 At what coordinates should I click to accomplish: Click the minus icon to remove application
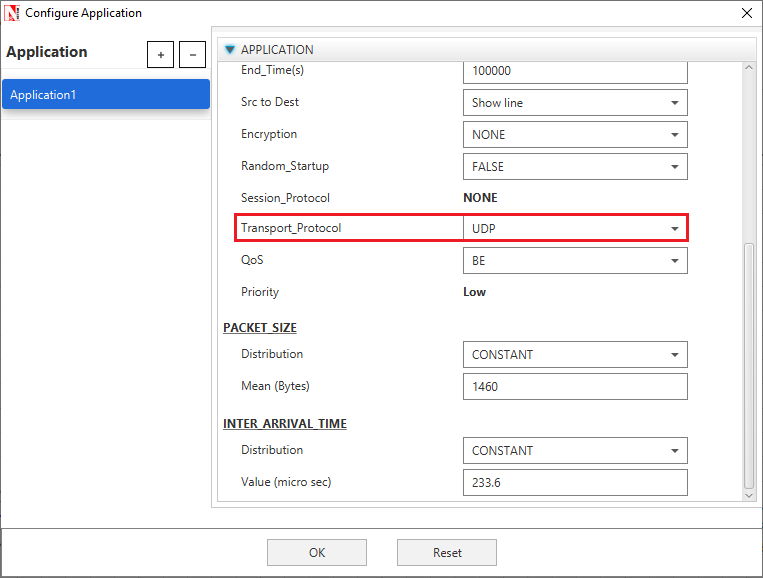coord(193,54)
